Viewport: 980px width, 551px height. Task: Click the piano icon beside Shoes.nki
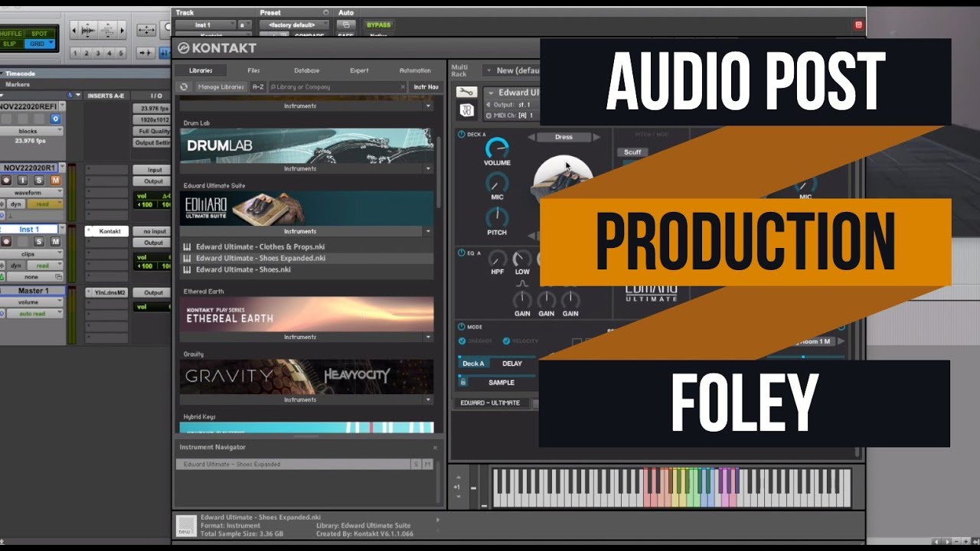pos(187,270)
